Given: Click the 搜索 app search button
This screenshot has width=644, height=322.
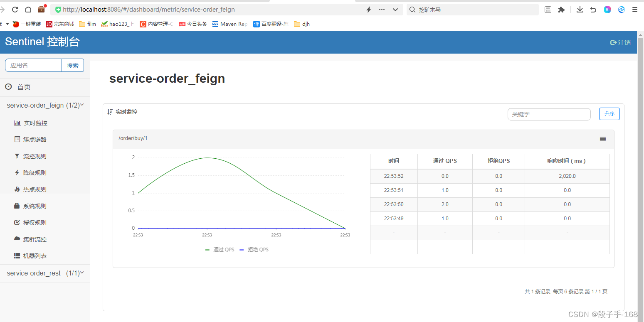Looking at the screenshot, I should pos(73,65).
